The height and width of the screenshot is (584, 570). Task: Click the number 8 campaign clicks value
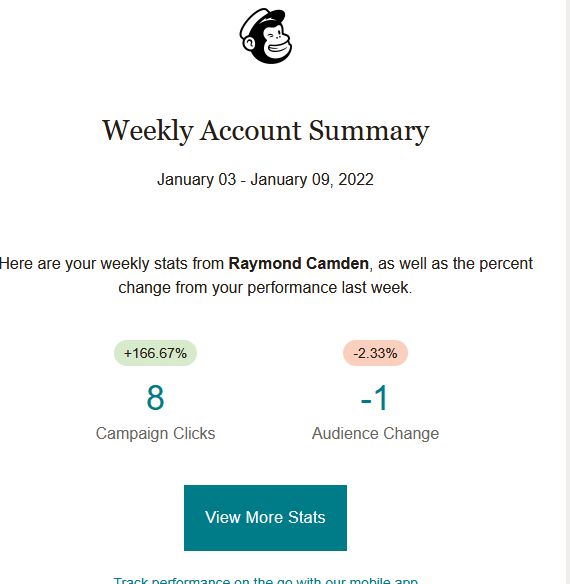coord(155,398)
